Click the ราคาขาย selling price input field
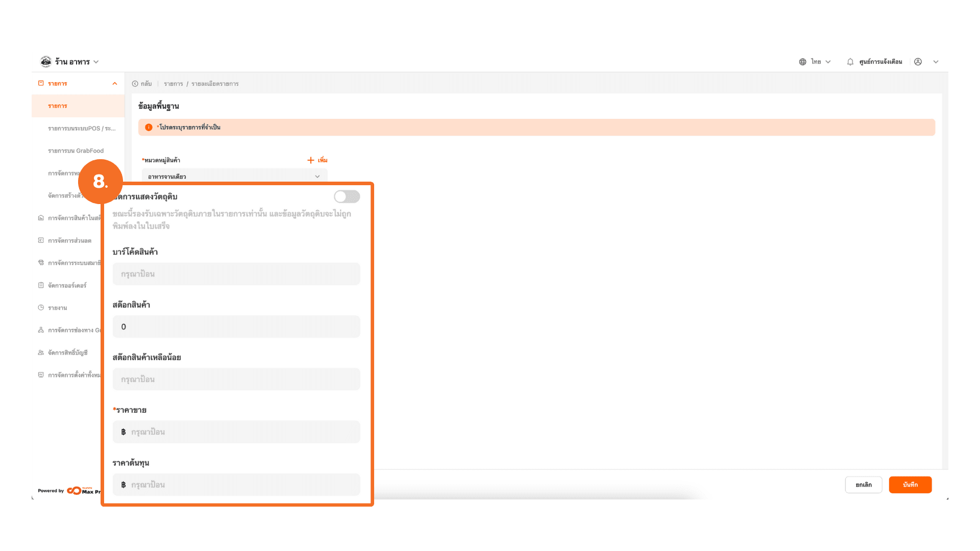The image size is (980, 551). (x=236, y=432)
